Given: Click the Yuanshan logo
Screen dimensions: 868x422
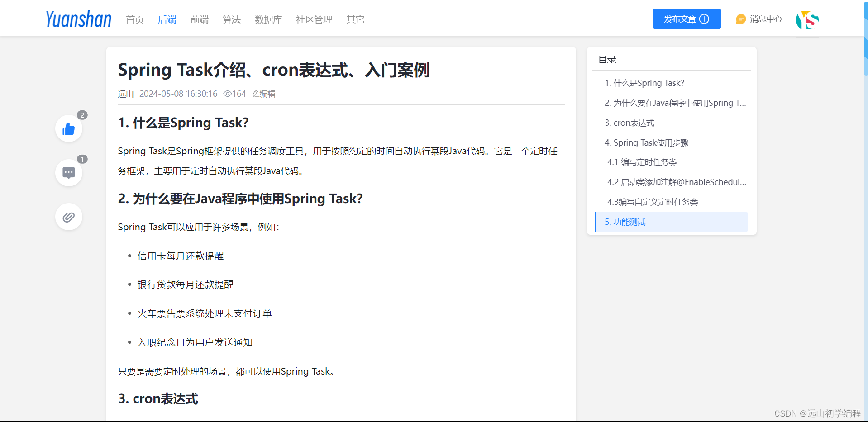Looking at the screenshot, I should click(78, 19).
